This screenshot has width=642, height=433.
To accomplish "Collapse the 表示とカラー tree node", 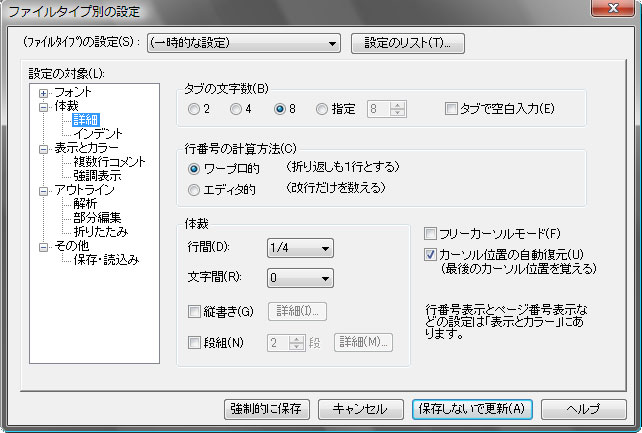I will [43, 149].
